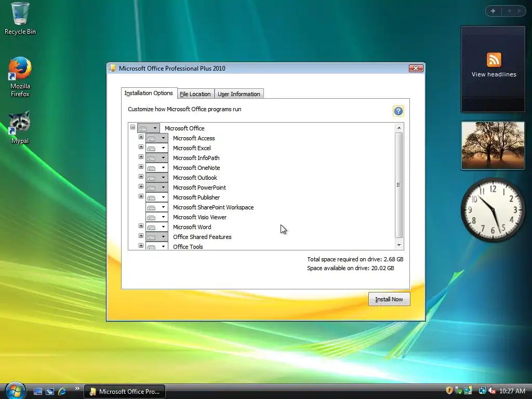This screenshot has width=532, height=399.
Task: Expand the Microsoft Word tree node
Action: pos(141,225)
